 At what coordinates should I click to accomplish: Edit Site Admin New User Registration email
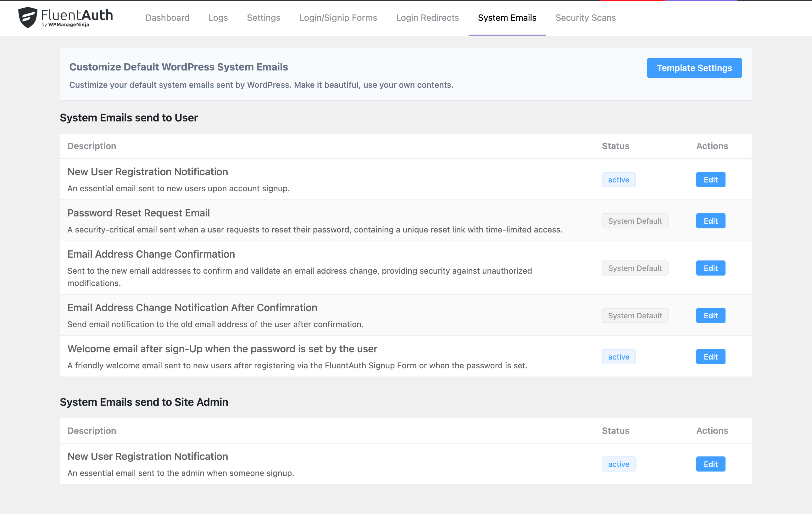(x=710, y=464)
